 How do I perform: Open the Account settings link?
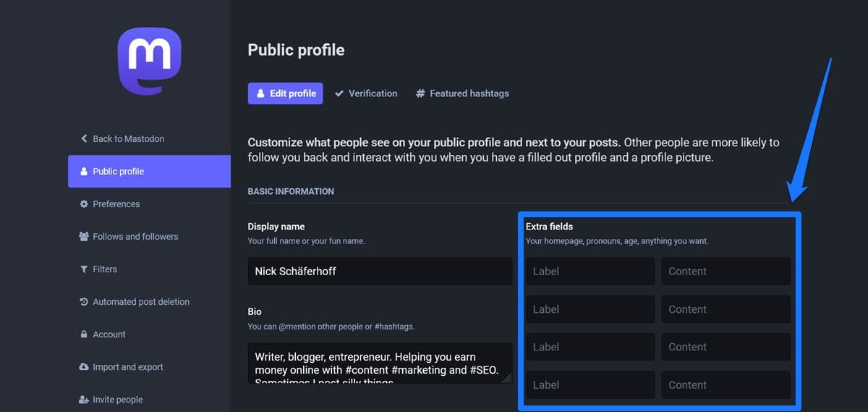click(x=109, y=335)
